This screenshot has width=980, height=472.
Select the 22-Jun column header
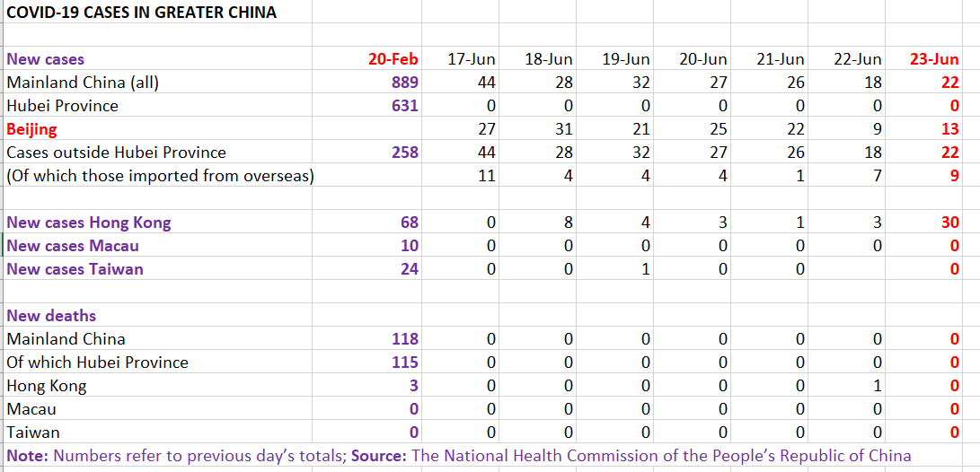tap(858, 59)
